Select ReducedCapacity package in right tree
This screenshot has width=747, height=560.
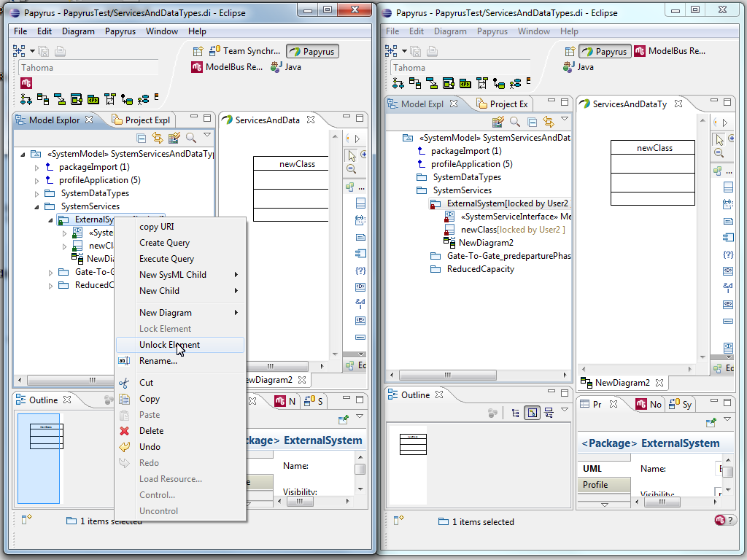point(473,269)
